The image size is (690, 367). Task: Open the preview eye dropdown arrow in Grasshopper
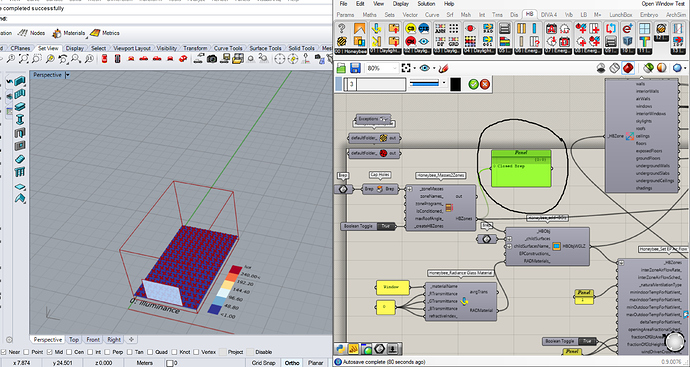pyautogui.click(x=434, y=68)
